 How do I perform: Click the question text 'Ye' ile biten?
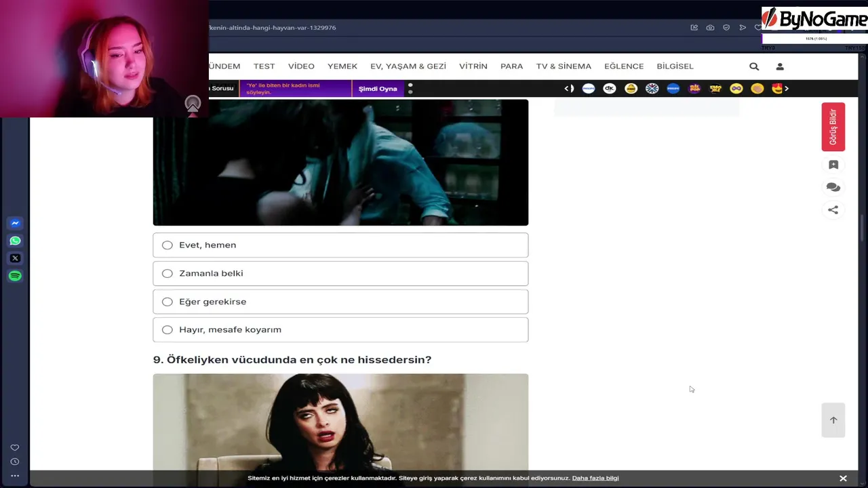[x=283, y=89]
